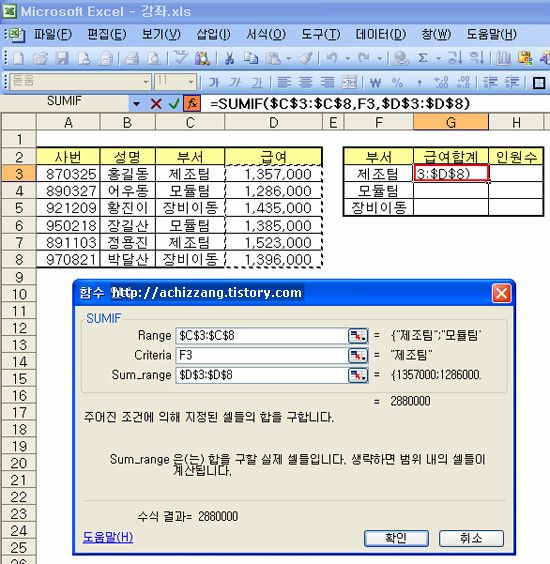Toggle Bold (가) formatting
This screenshot has height=564, width=550.
coord(214,83)
